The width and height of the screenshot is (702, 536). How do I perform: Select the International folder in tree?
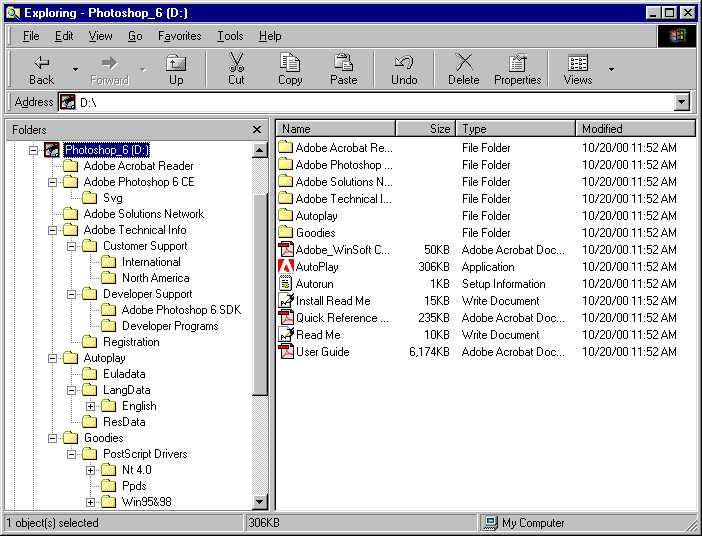click(x=151, y=262)
